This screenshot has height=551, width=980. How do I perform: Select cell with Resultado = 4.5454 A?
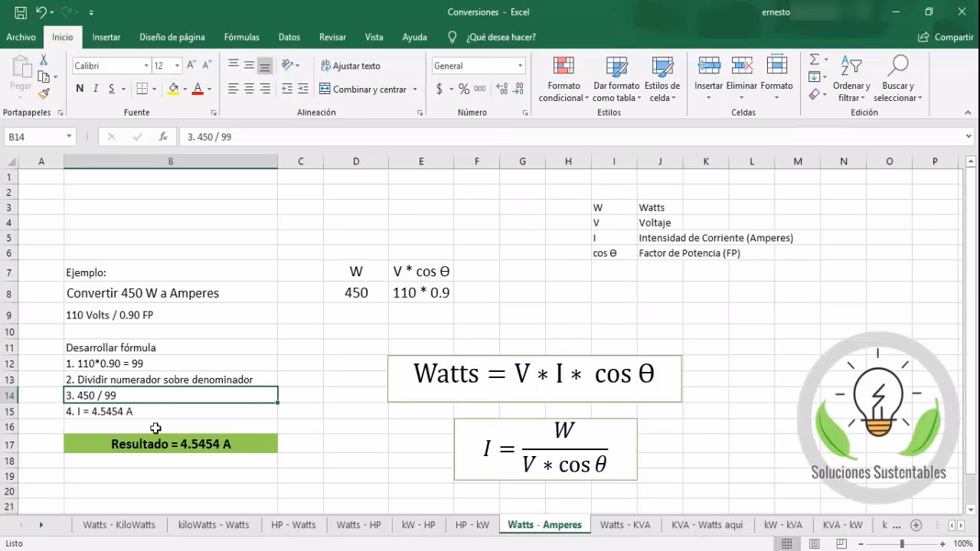tap(170, 444)
